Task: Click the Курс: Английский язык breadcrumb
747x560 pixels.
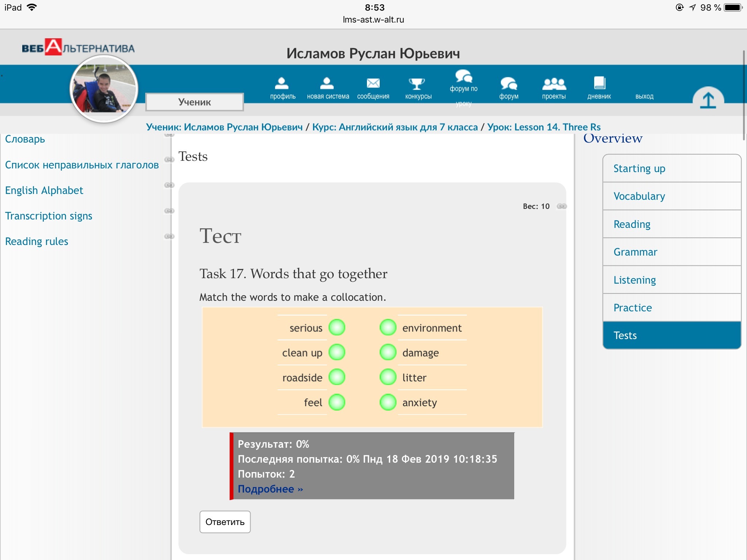Action: (x=395, y=127)
